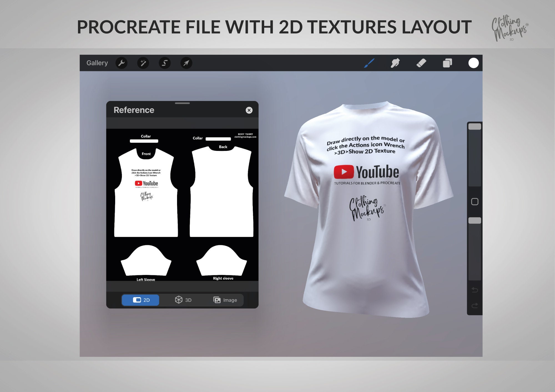
Task: Select the Adjustments magic wand icon
Action: [x=143, y=63]
